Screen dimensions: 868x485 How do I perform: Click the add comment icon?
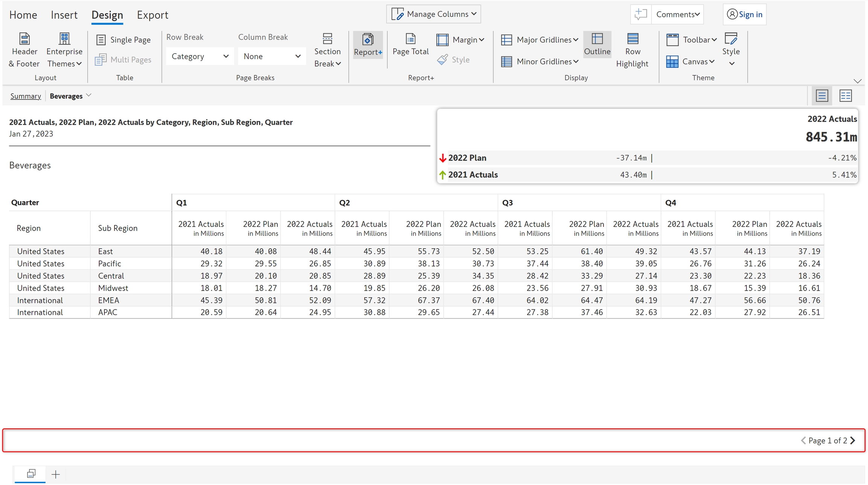[x=640, y=14]
